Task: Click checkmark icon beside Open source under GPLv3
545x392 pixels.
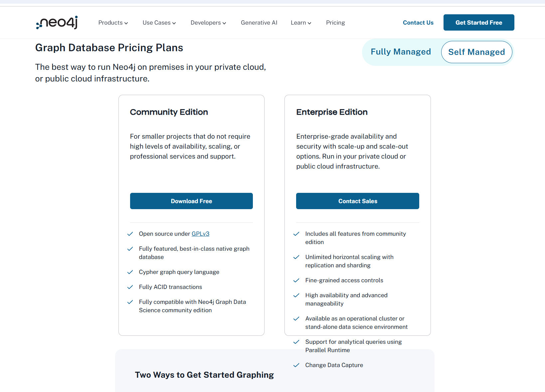Action: click(130, 234)
